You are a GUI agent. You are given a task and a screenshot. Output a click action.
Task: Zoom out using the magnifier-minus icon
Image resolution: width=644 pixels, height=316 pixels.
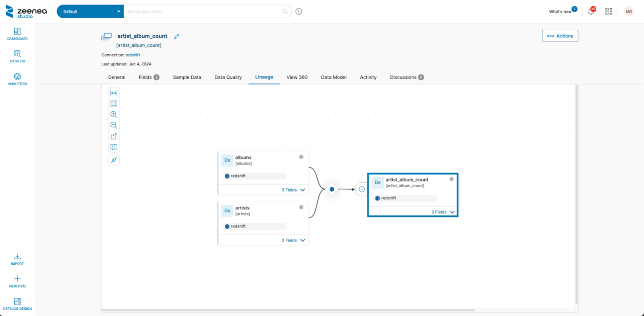pos(114,125)
